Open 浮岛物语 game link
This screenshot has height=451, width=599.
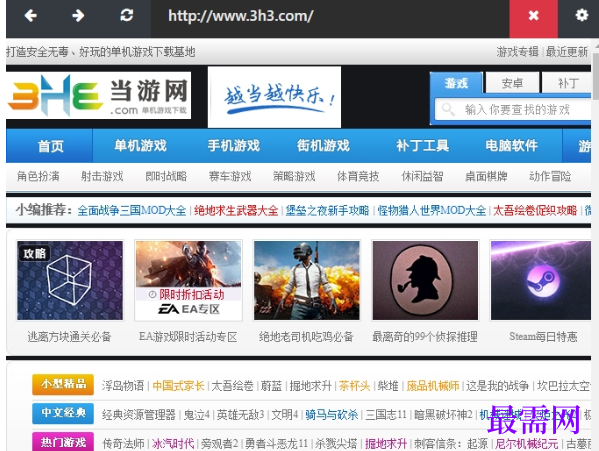123,386
